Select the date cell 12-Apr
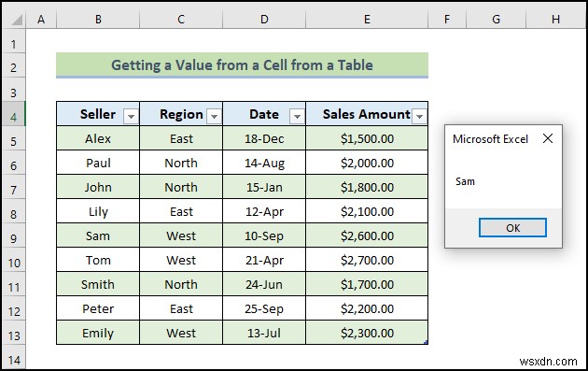588x371 pixels. (264, 211)
